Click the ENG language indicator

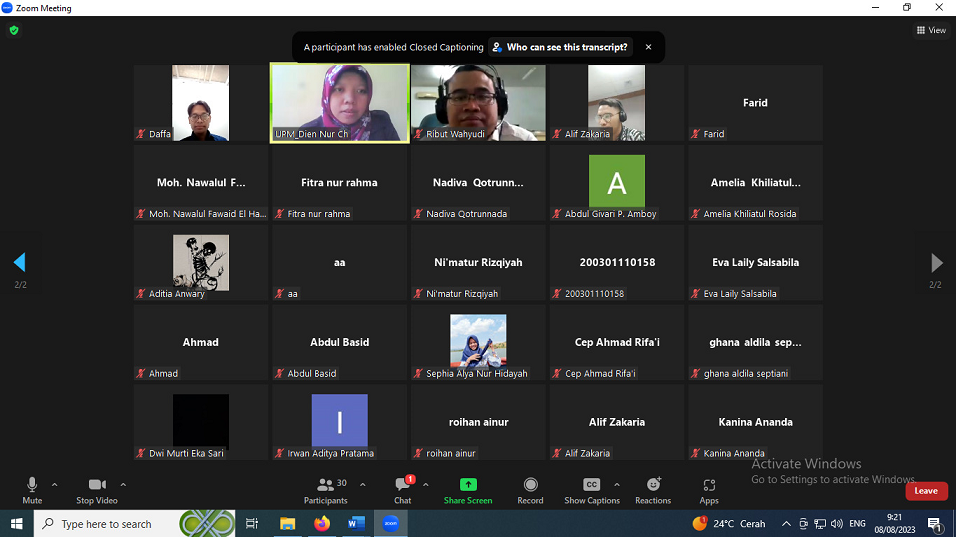tap(857, 524)
